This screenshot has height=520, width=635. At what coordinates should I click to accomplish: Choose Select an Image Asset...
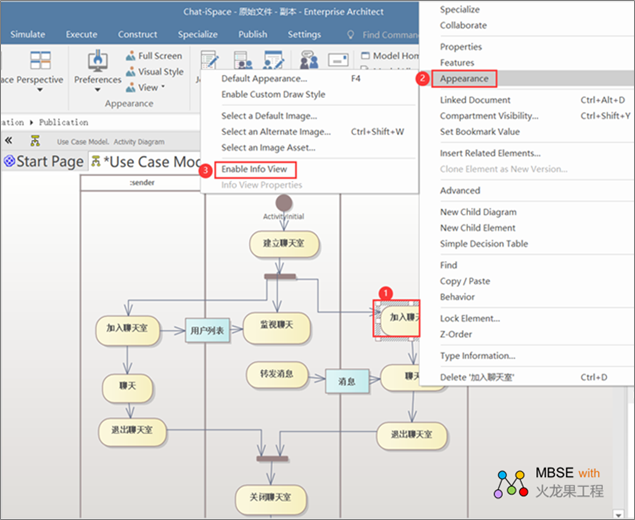[x=268, y=148]
